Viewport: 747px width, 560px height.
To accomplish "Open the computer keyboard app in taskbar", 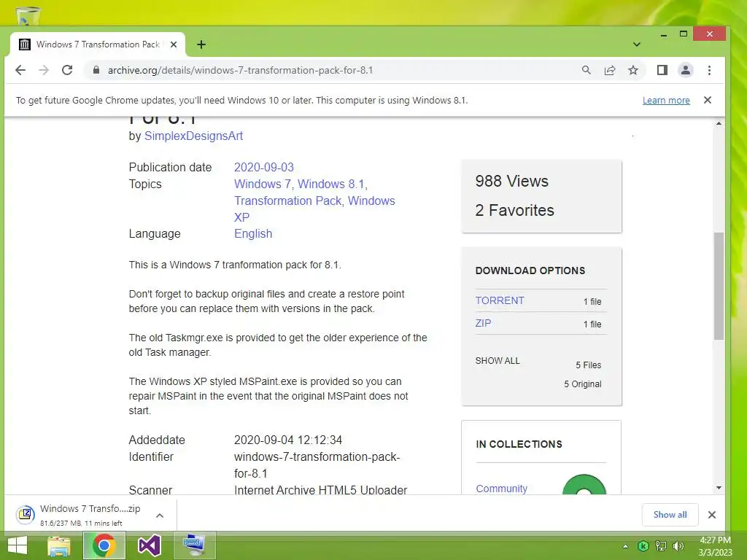I will coord(194,545).
